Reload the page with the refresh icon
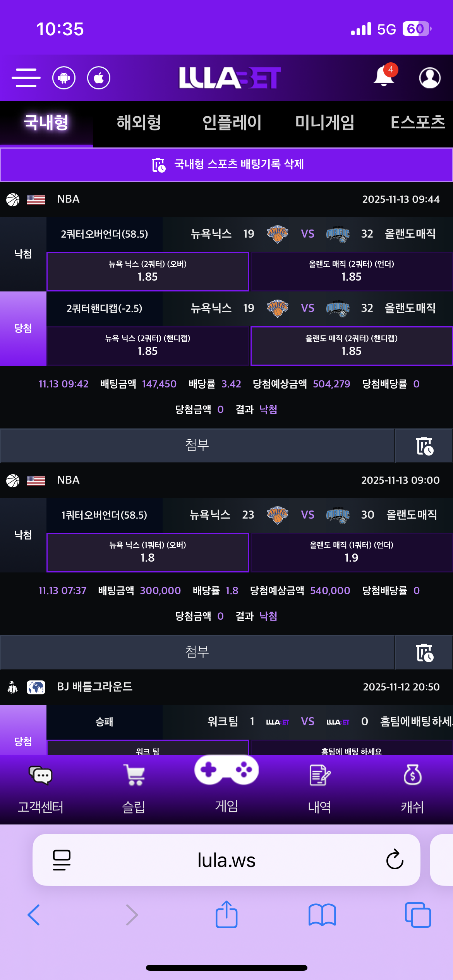The height and width of the screenshot is (980, 453). click(x=394, y=860)
